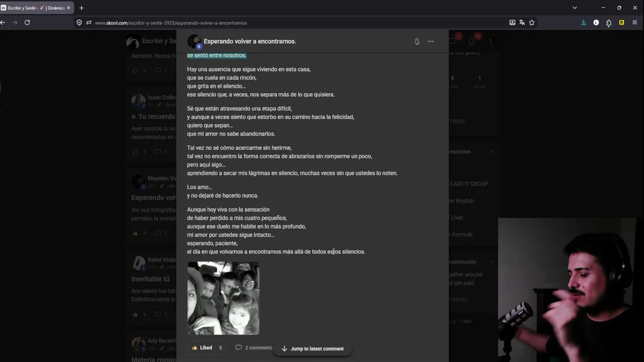Open the black and white family photo thumbnail
644x362 pixels.
pyautogui.click(x=223, y=298)
